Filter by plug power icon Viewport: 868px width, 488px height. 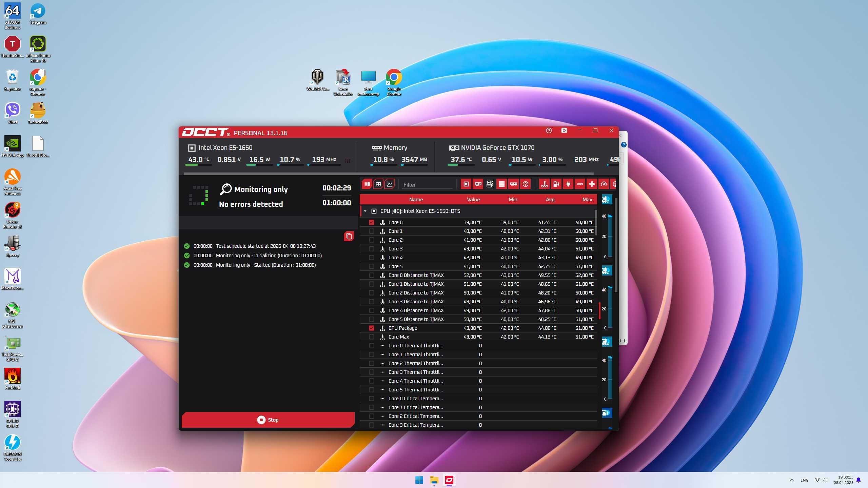[x=568, y=184]
